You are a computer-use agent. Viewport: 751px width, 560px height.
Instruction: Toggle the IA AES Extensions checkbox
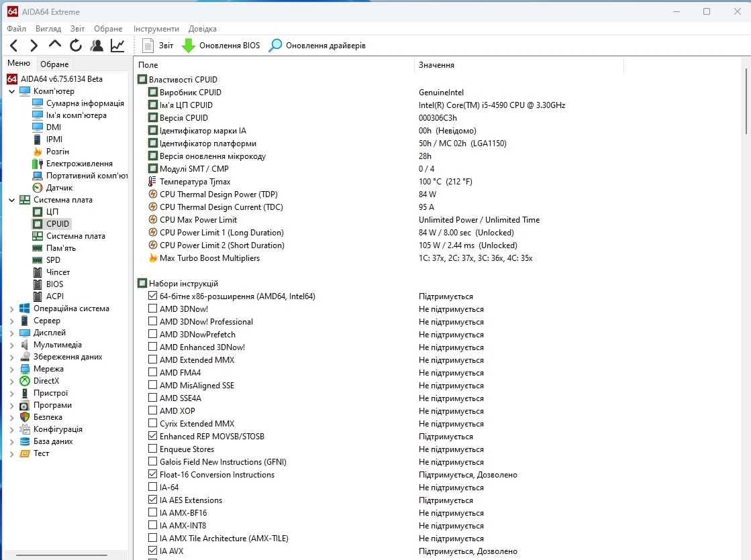(152, 500)
